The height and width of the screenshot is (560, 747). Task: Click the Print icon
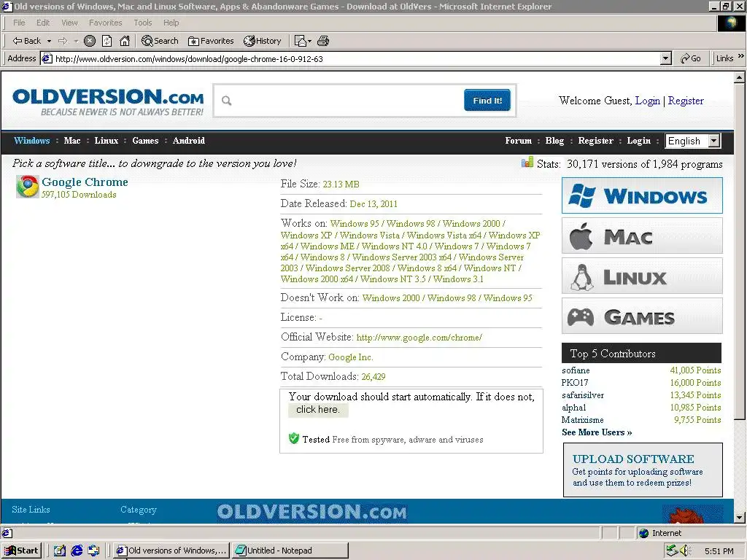[x=323, y=41]
